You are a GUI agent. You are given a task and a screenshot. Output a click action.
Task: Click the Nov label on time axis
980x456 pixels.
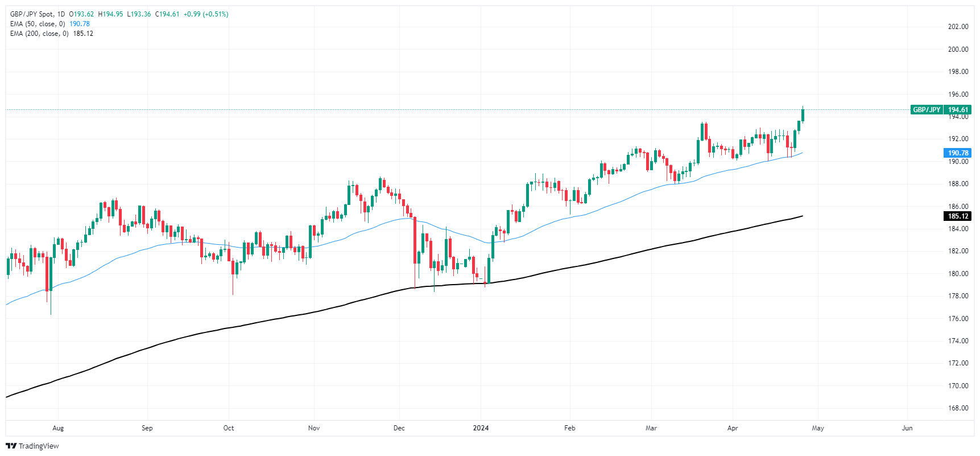(x=314, y=428)
